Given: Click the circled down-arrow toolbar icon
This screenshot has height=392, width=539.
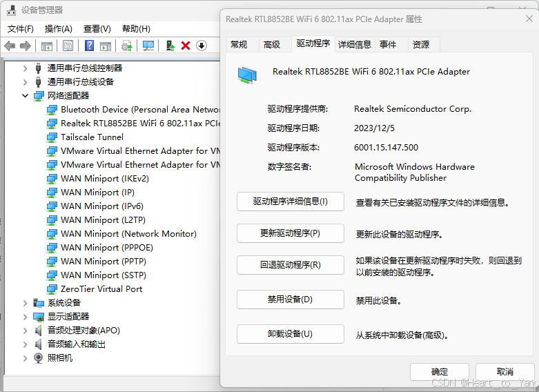Looking at the screenshot, I should pyautogui.click(x=202, y=46).
